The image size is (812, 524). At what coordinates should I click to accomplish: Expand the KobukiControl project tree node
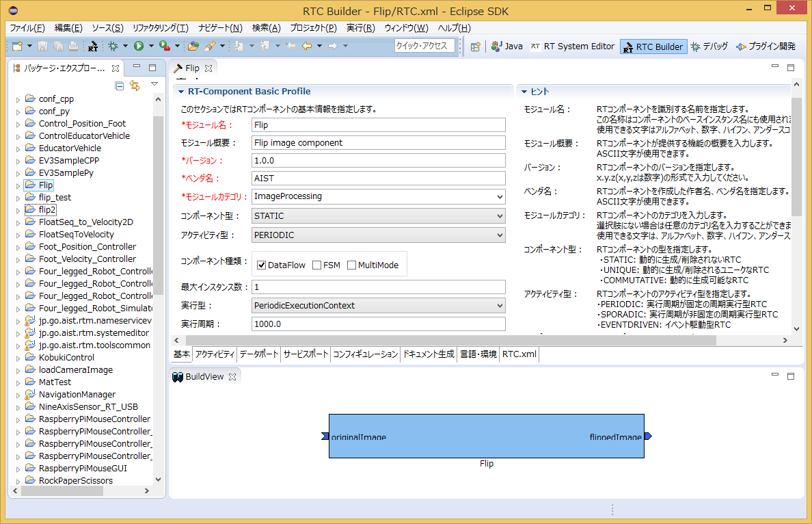18,358
